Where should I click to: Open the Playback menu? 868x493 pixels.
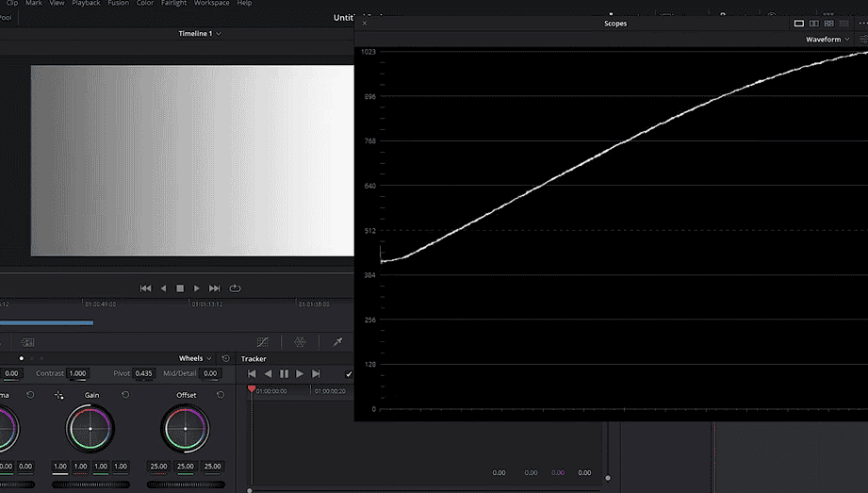86,4
